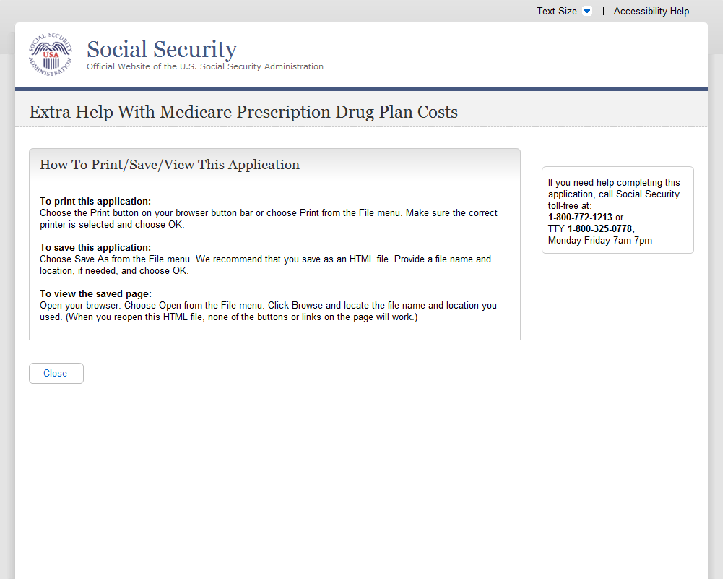Click the Extra Help With Medicare page heading
This screenshot has height=584, width=728.
[x=243, y=112]
